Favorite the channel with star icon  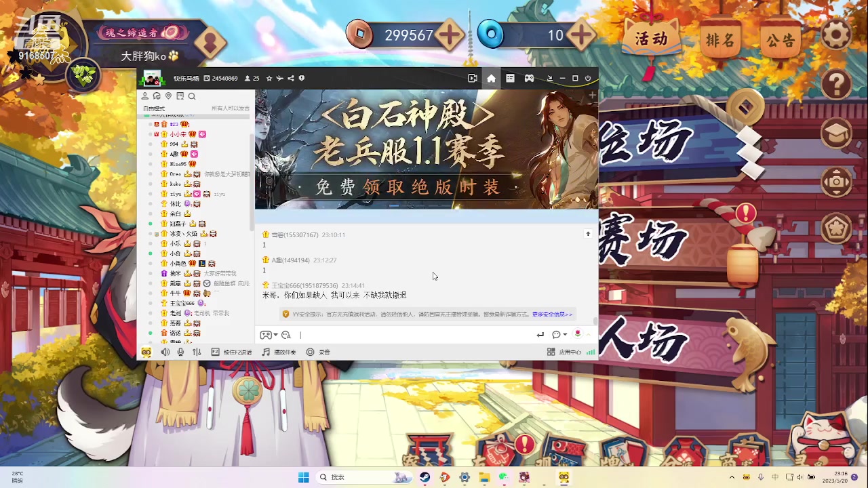coord(269,79)
